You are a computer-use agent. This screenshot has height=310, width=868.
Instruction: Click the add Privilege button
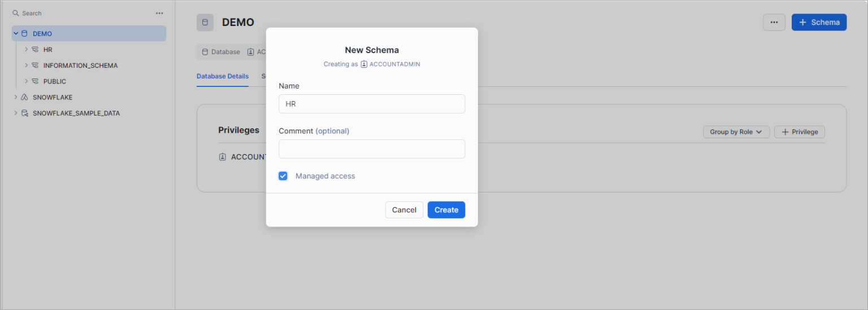click(799, 132)
